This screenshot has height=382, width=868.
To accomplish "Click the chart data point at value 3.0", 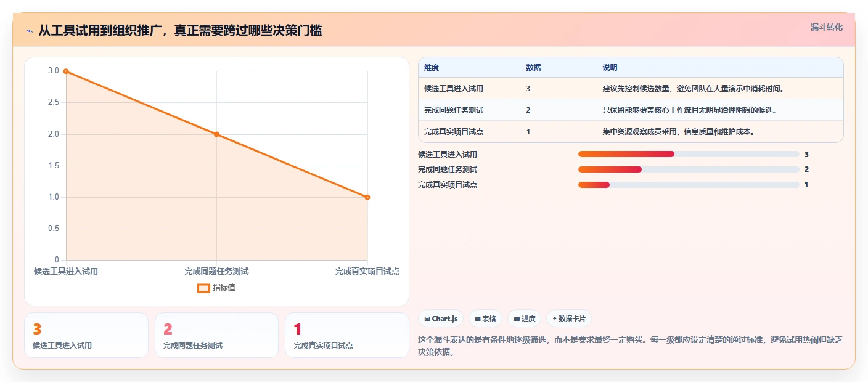I will click(x=66, y=71).
